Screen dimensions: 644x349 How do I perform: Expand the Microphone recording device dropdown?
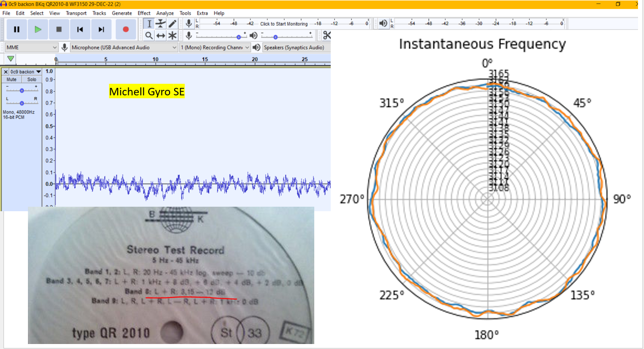pyautogui.click(x=124, y=47)
